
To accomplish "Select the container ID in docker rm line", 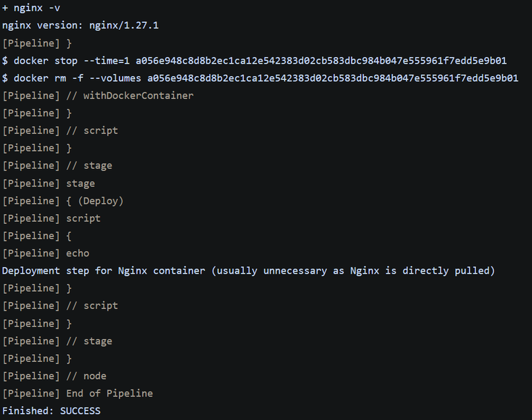I will pyautogui.click(x=332, y=78).
